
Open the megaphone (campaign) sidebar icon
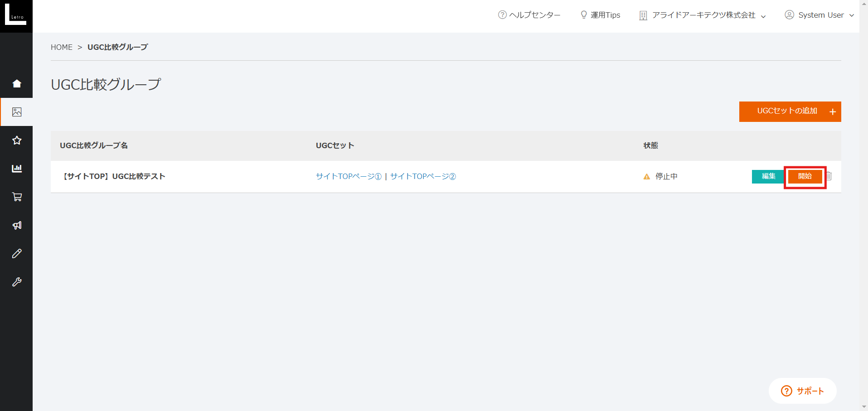point(16,225)
